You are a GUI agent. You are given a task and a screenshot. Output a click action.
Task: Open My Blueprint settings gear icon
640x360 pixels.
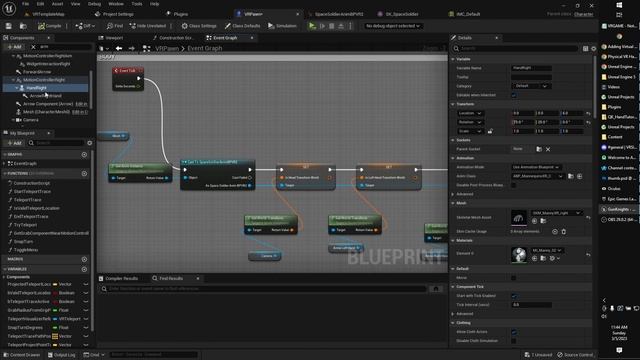pos(90,143)
